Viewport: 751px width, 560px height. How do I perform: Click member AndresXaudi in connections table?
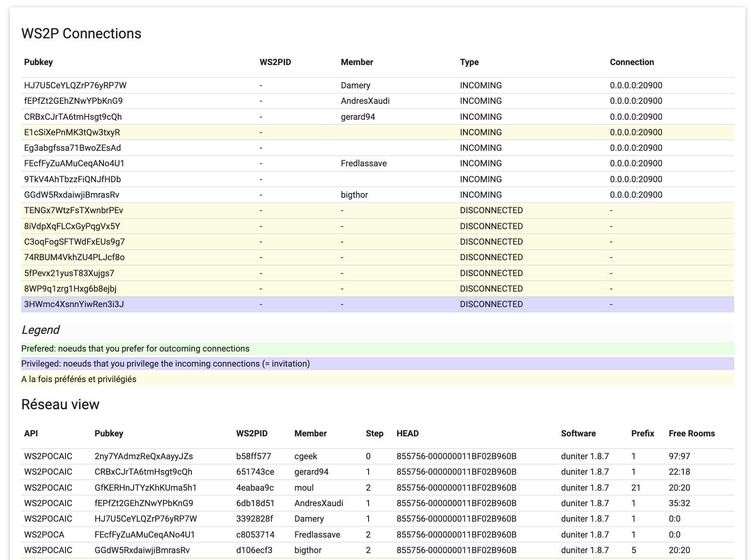[x=365, y=101]
